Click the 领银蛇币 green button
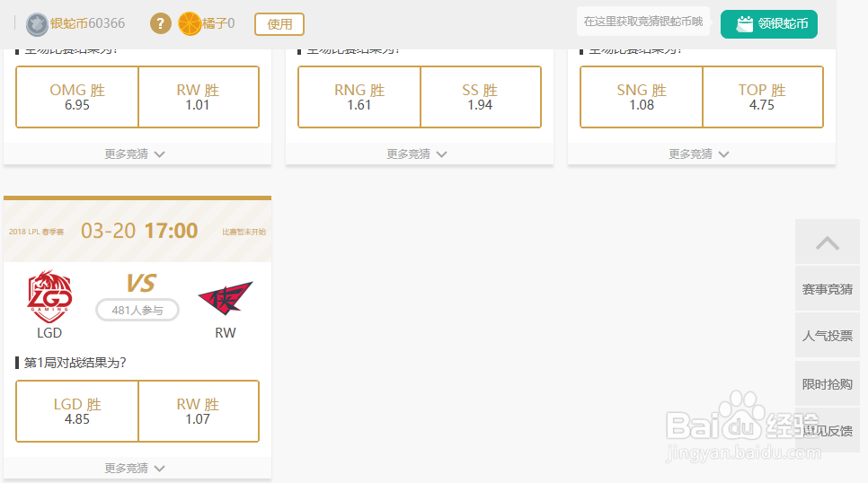 click(769, 23)
